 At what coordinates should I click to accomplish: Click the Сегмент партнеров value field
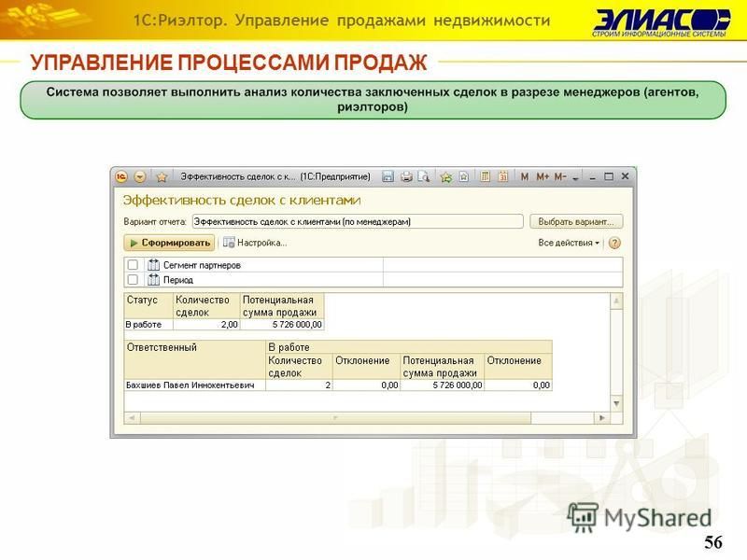point(502,265)
